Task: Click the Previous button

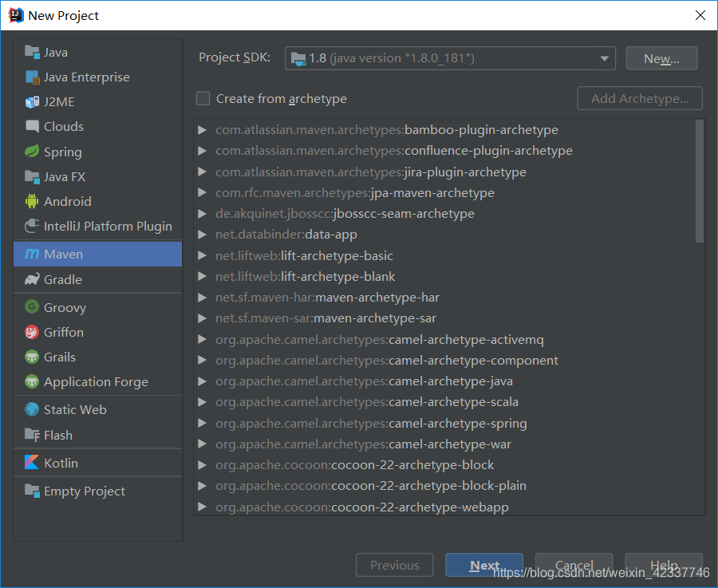Action: pos(395,565)
